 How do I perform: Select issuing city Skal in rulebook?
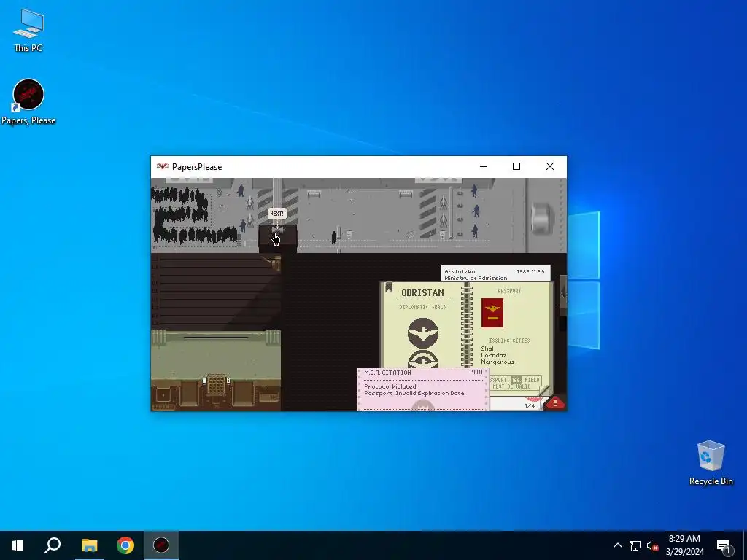click(487, 349)
